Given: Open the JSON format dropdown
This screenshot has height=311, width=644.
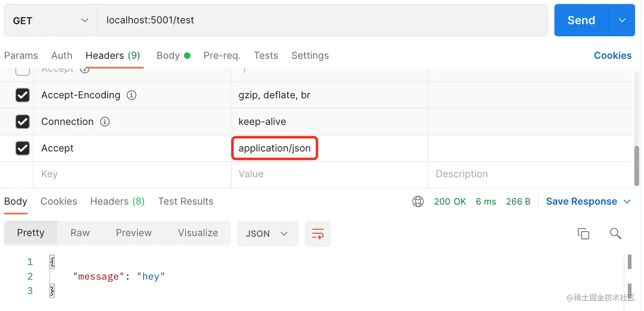Looking at the screenshot, I should tap(267, 234).
